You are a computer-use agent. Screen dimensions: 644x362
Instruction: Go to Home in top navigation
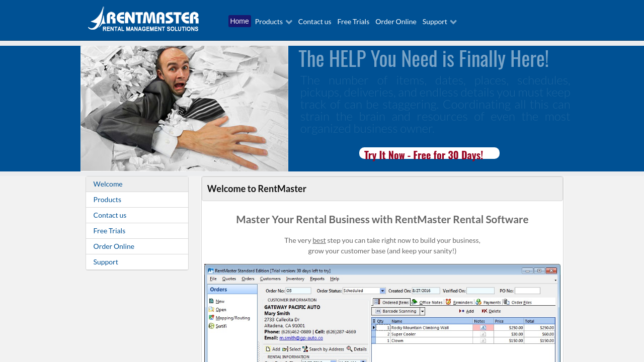coord(239,21)
